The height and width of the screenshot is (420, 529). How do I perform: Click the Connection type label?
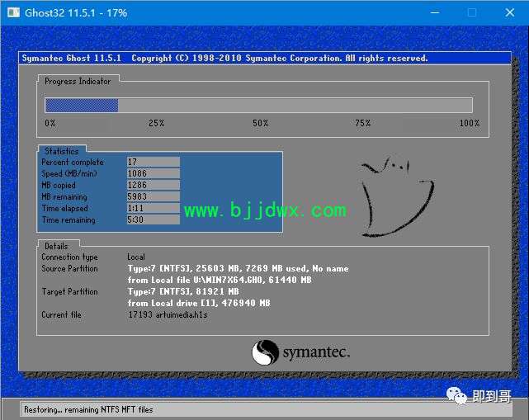pos(70,257)
